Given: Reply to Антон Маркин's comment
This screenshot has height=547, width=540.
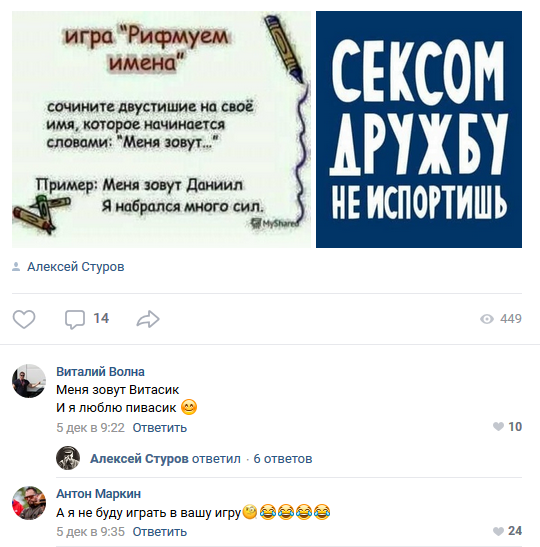Looking at the screenshot, I should (160, 532).
